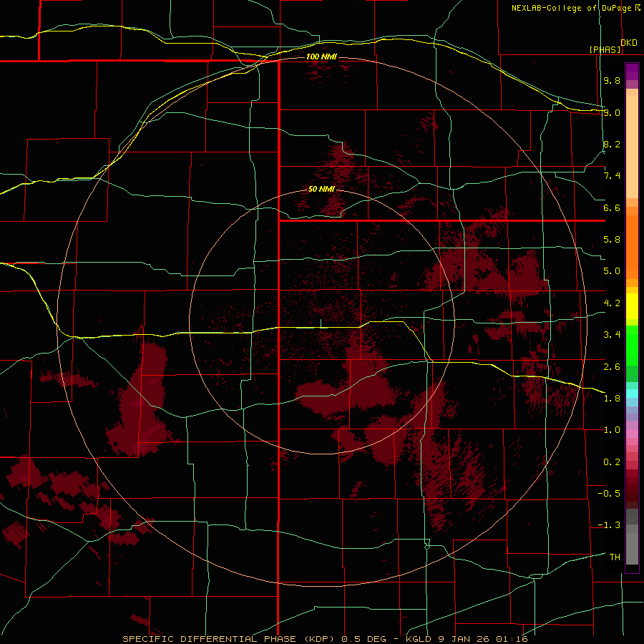Click the -1.3 scale value
644x644 pixels.
point(609,525)
